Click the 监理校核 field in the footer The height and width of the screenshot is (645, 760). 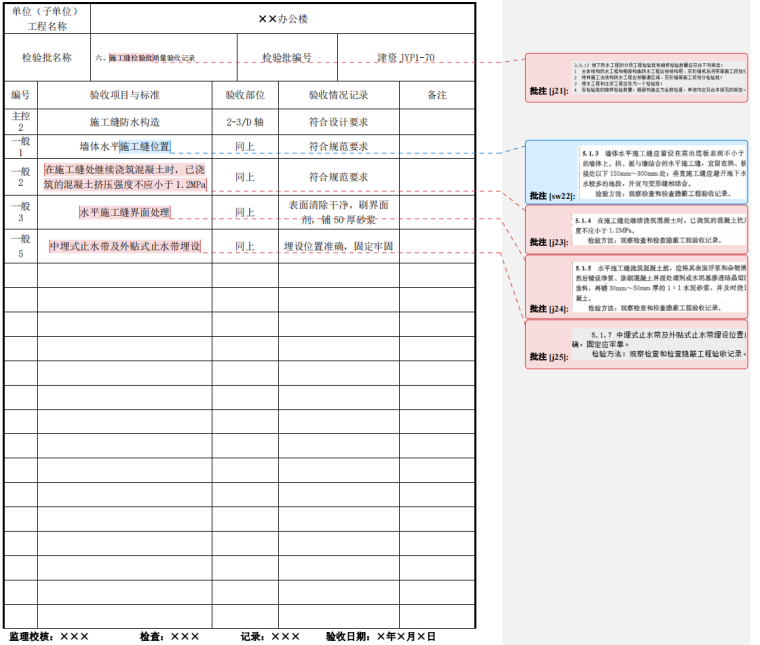(x=48, y=636)
